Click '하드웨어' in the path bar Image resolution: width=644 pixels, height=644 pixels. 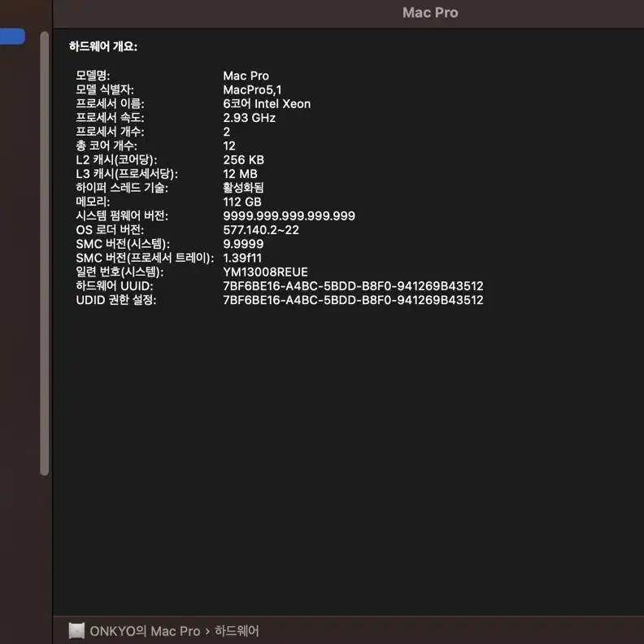(237, 631)
